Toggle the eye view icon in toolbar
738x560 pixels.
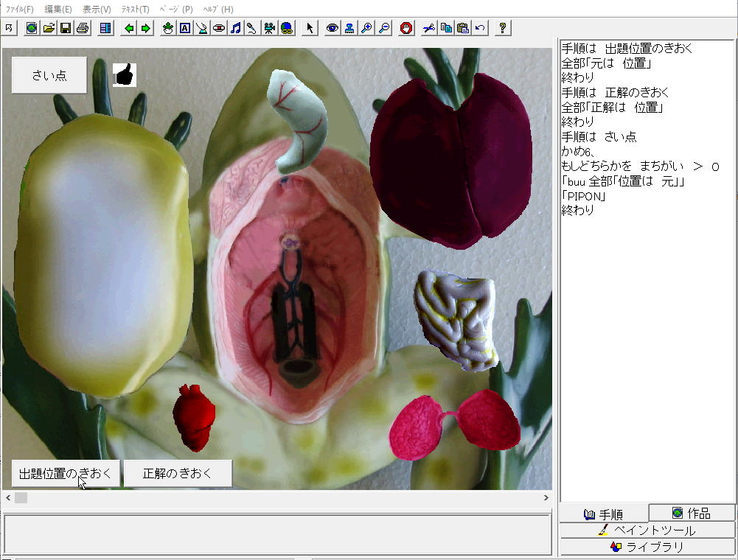[x=333, y=28]
